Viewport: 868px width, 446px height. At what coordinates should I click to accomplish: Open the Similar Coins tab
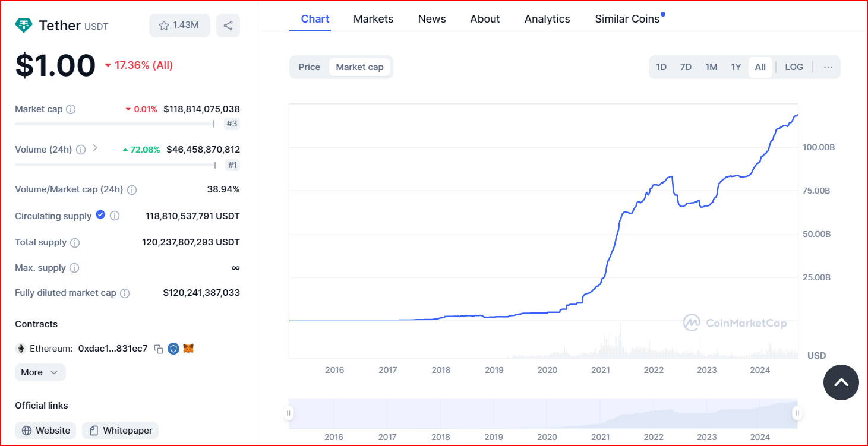coord(627,19)
